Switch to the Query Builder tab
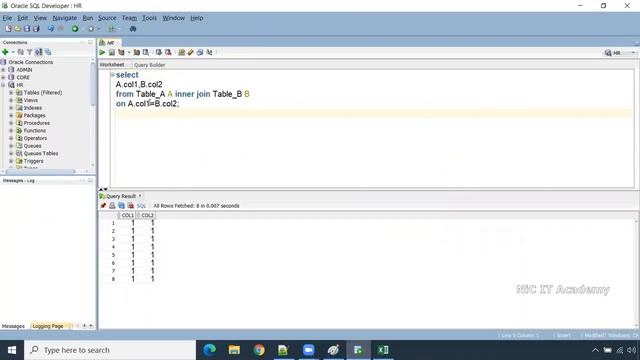The width and height of the screenshot is (640, 360). 149,65
